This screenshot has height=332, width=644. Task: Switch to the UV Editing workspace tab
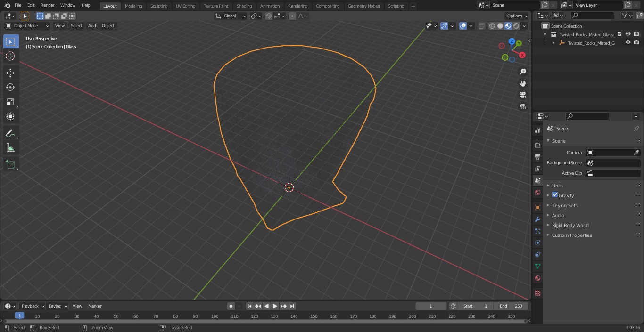pos(185,6)
